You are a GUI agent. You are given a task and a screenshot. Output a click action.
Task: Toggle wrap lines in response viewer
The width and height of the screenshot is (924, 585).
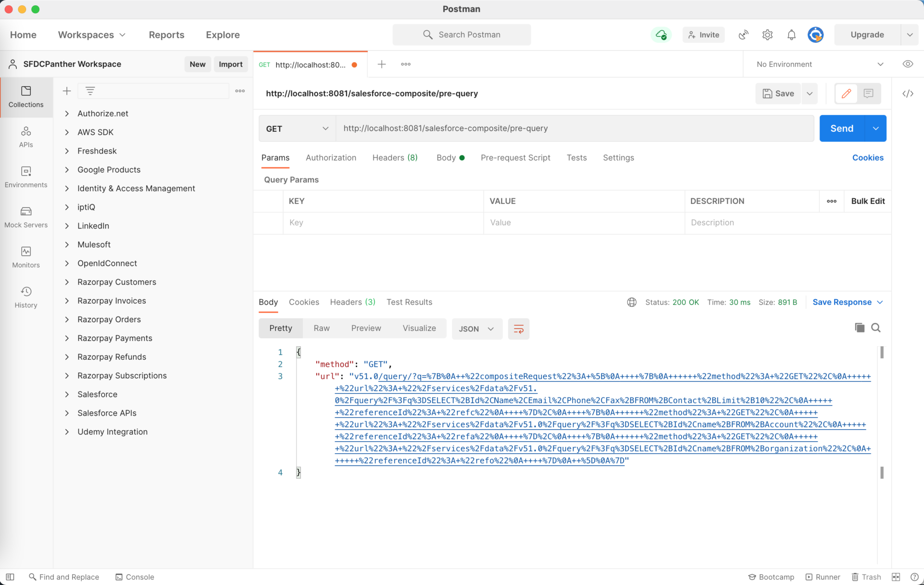point(518,329)
